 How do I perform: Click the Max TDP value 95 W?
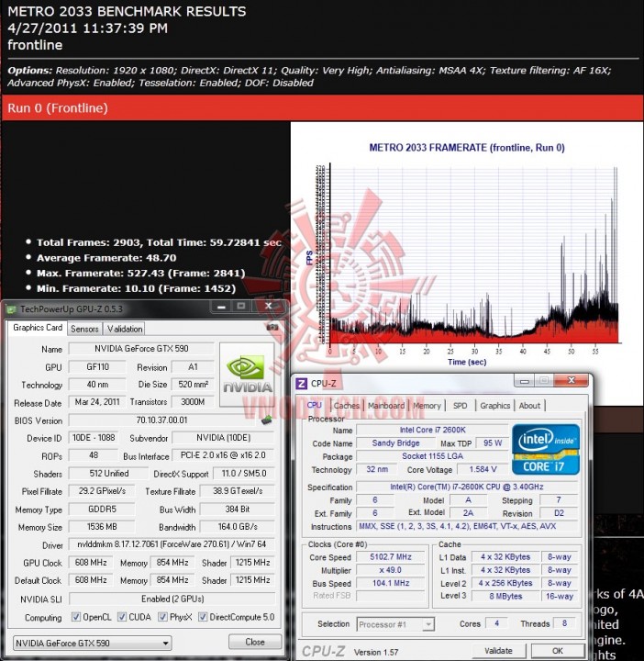493,443
